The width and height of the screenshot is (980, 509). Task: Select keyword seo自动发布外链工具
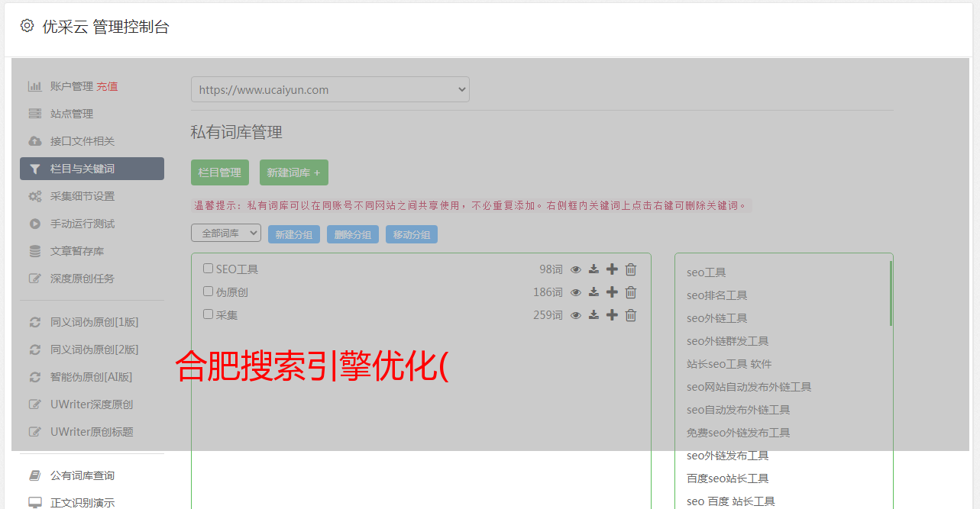pyautogui.click(x=738, y=410)
